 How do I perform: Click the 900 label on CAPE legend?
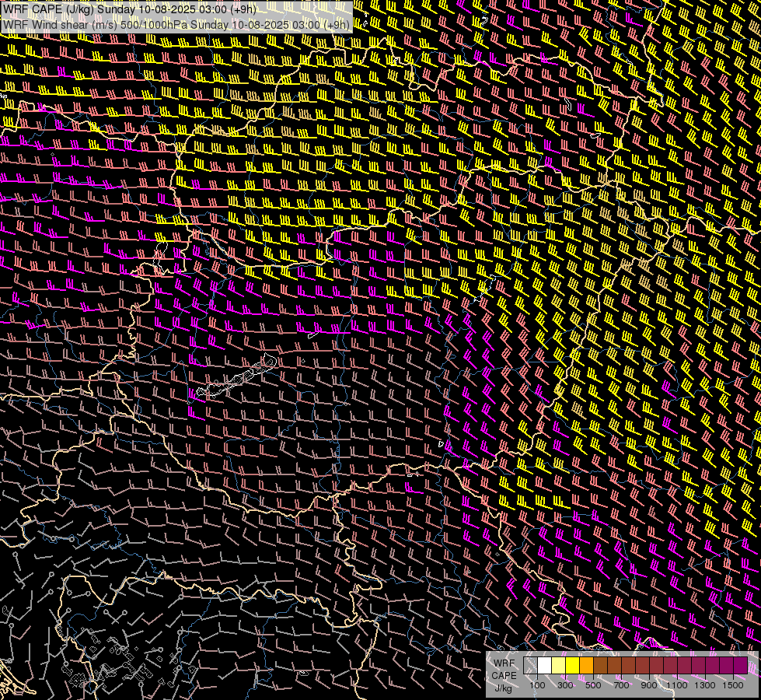(649, 685)
